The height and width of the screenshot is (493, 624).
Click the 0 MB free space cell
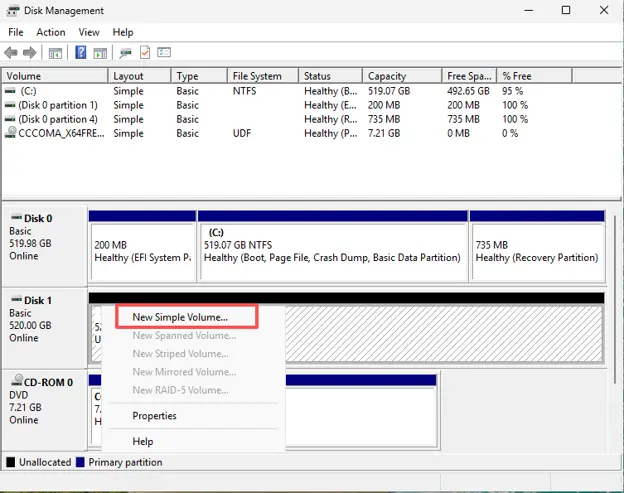(x=458, y=133)
